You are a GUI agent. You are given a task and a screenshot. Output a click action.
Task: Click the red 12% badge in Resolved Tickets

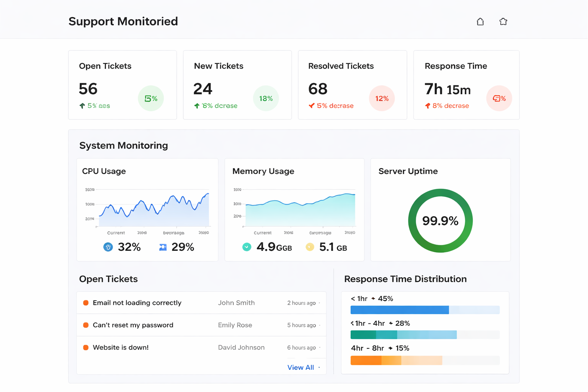coord(382,98)
